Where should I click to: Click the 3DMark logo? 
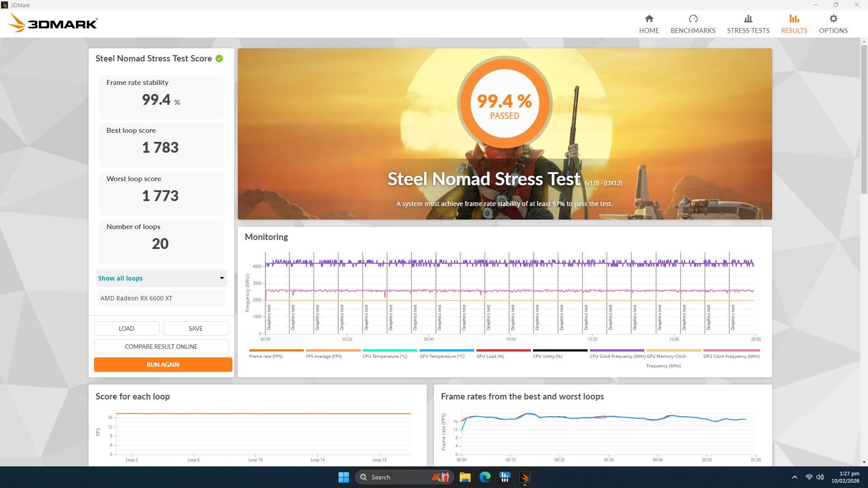(x=53, y=23)
